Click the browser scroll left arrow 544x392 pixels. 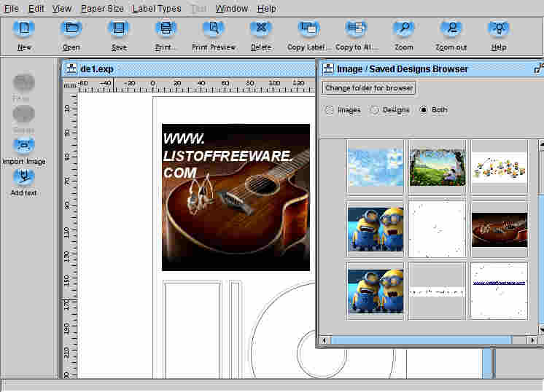coord(324,340)
